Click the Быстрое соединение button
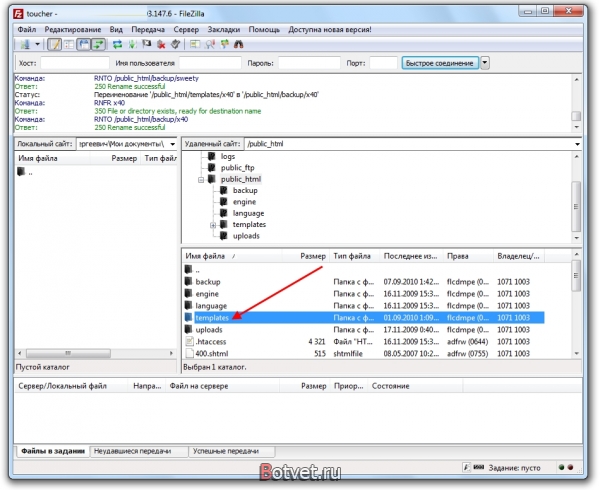The image size is (600, 490). click(x=440, y=63)
